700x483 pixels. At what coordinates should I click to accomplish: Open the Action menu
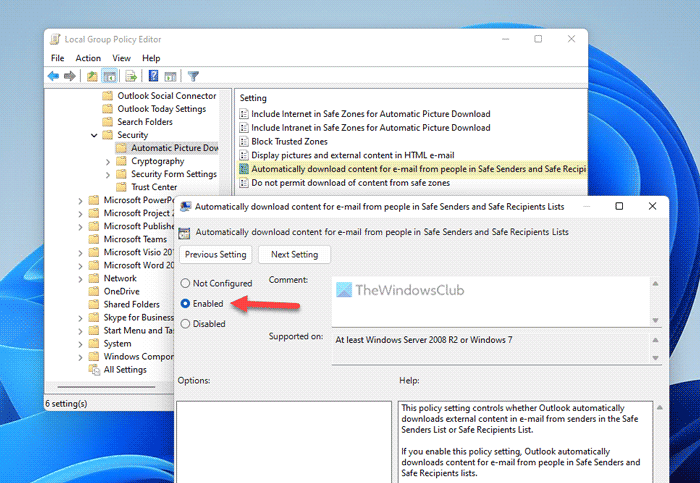tap(88, 58)
